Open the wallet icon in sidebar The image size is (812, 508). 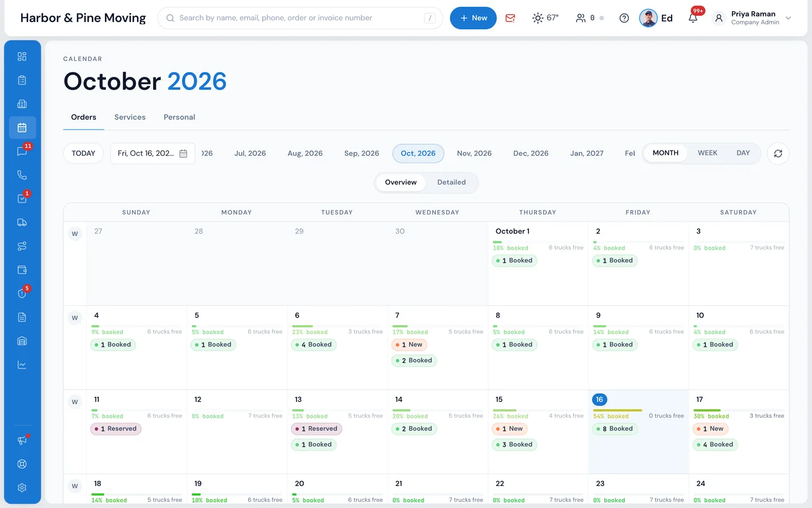[x=22, y=270]
